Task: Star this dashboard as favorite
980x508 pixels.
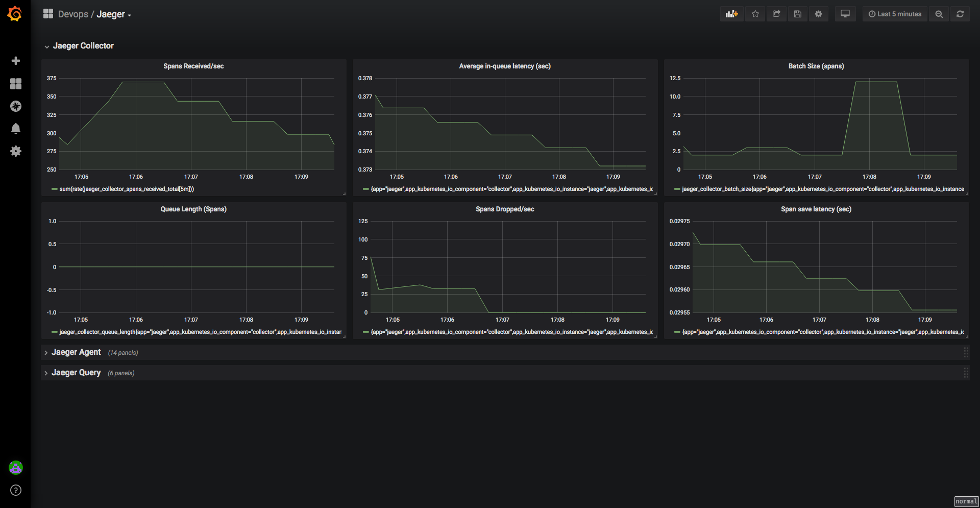Action: (x=755, y=14)
